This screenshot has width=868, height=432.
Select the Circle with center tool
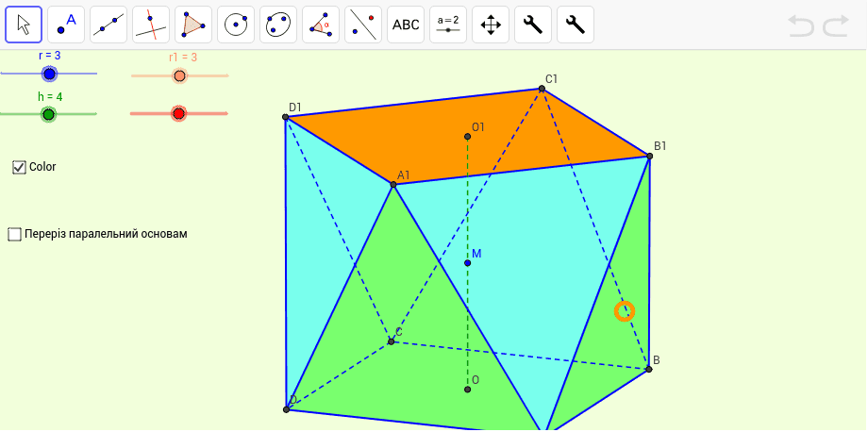pyautogui.click(x=236, y=25)
